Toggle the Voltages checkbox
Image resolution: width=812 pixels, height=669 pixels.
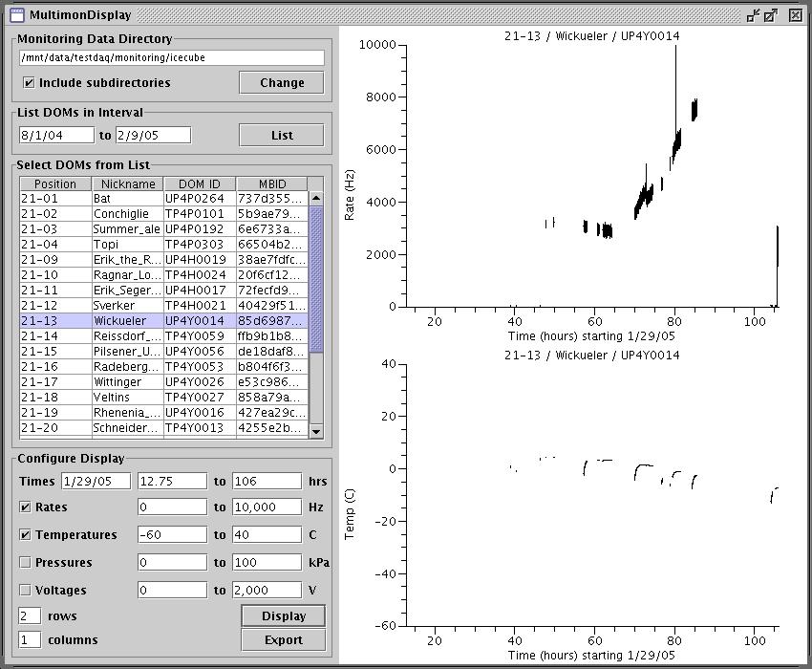point(26,591)
